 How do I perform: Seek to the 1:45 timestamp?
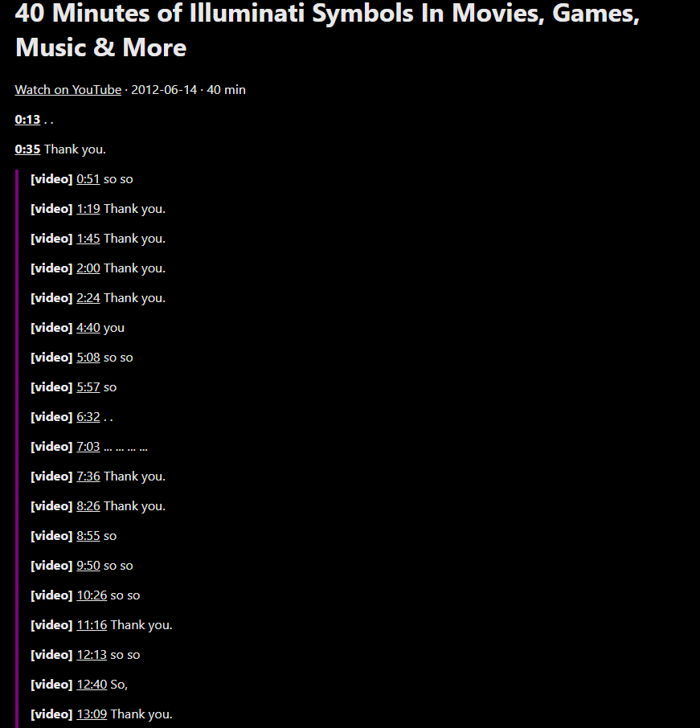[x=88, y=238]
